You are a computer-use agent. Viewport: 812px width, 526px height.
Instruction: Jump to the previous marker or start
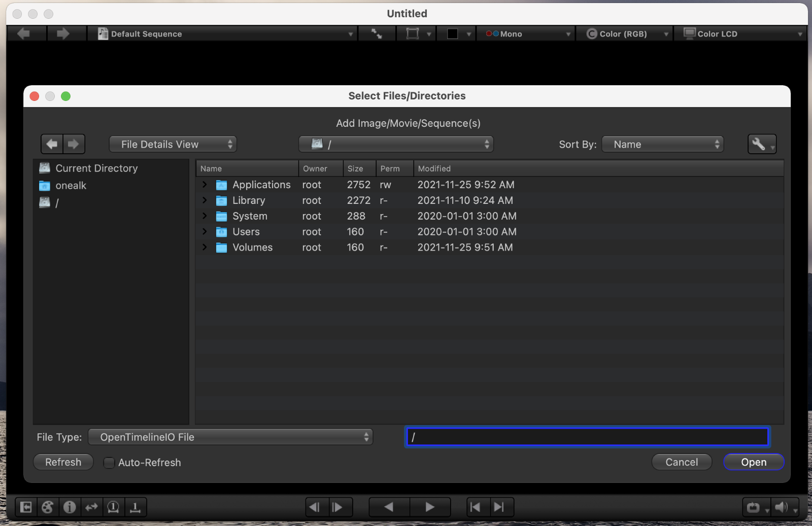[478, 507]
